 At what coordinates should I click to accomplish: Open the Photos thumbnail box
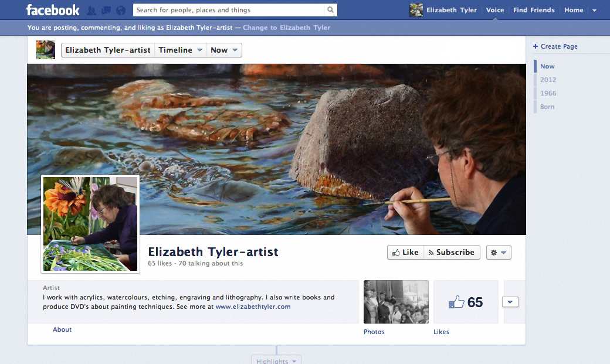[395, 301]
